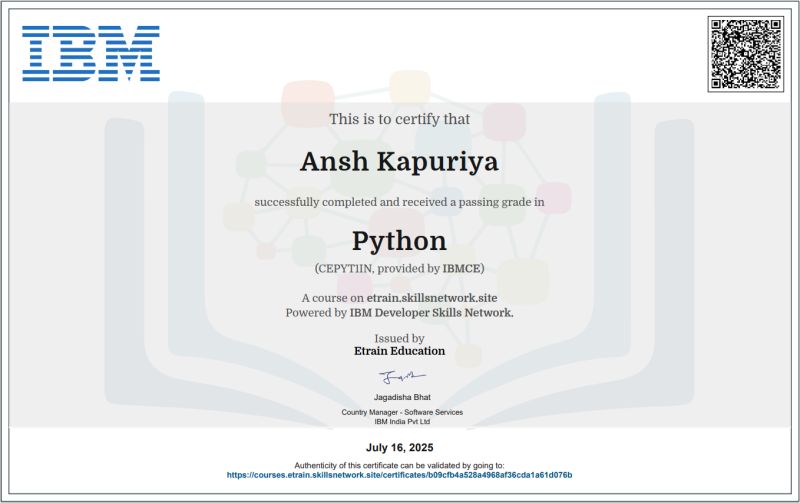Click the "Etrain Education" issuer name
Image resolution: width=800 pixels, height=503 pixels.
(x=399, y=351)
